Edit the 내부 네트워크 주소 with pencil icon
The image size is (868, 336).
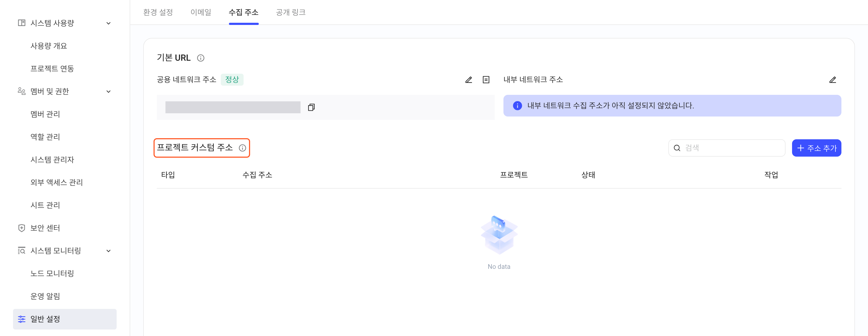click(x=832, y=80)
